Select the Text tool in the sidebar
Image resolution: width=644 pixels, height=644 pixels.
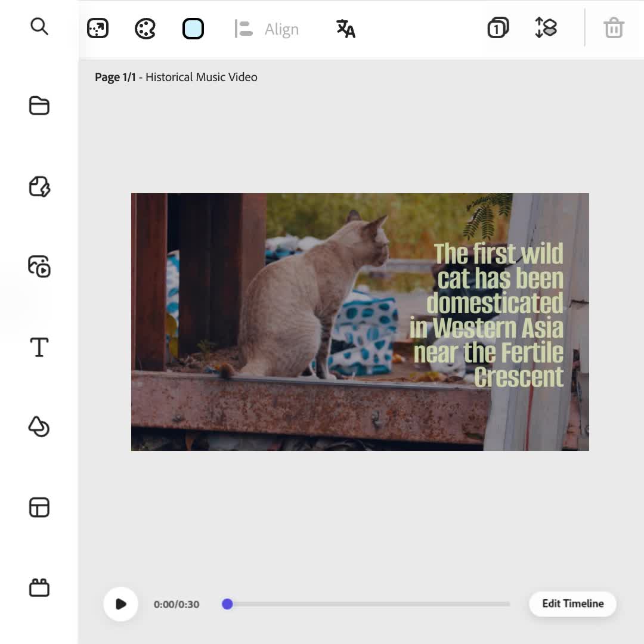pyautogui.click(x=39, y=346)
